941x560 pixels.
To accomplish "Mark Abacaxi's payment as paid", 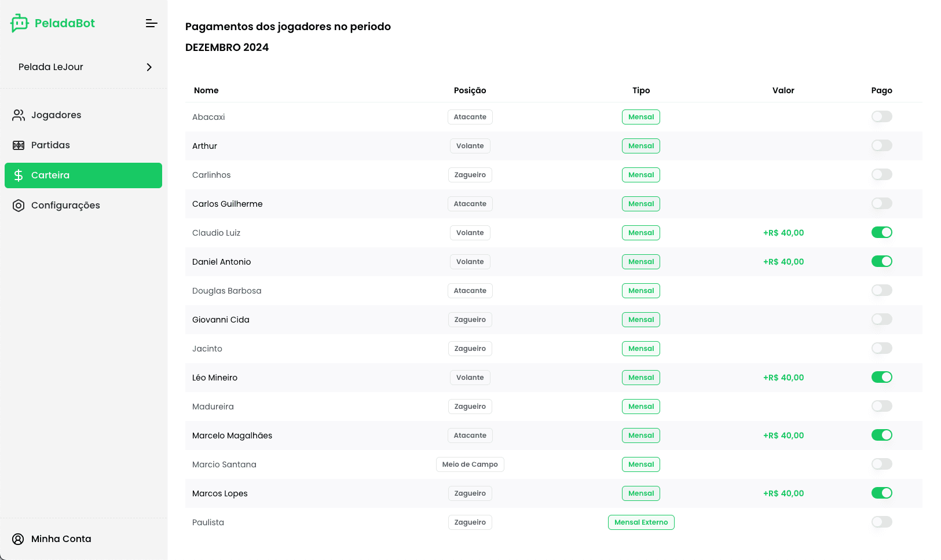I will (x=881, y=117).
